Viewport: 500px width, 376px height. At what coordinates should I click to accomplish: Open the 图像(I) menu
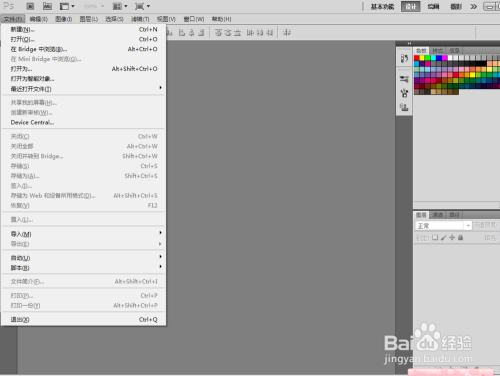coord(63,19)
